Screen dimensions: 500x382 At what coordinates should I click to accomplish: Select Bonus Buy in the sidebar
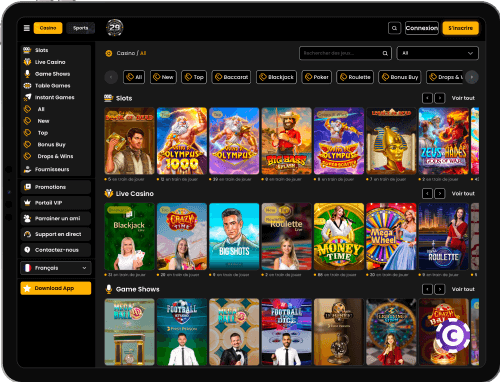click(x=51, y=145)
